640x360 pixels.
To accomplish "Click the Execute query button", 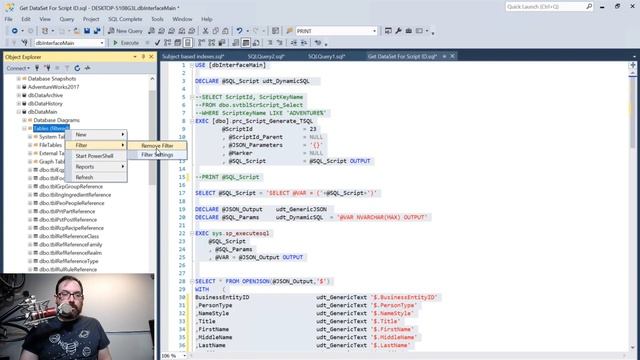I will tap(126, 43).
